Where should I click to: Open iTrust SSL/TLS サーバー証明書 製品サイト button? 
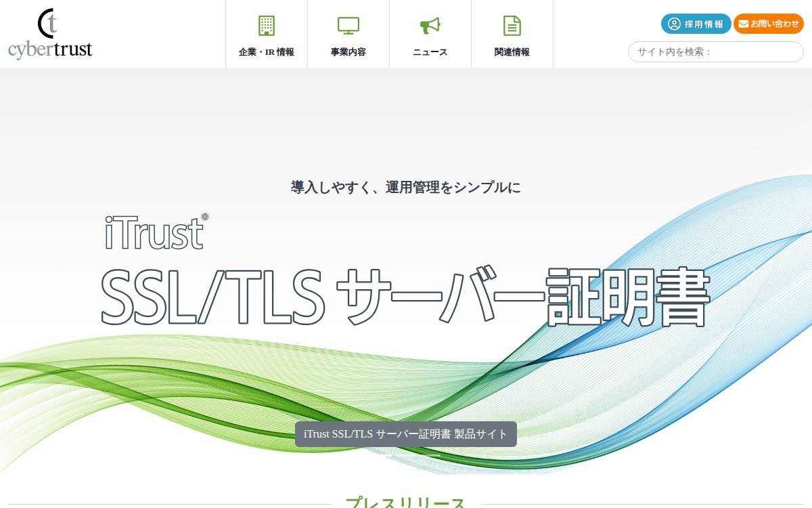tap(406, 434)
